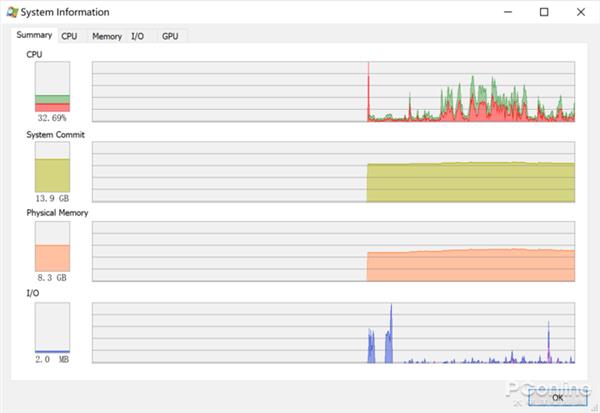Click the small I/O gauge panel
Viewport: 600px width, 413px height.
click(x=52, y=326)
